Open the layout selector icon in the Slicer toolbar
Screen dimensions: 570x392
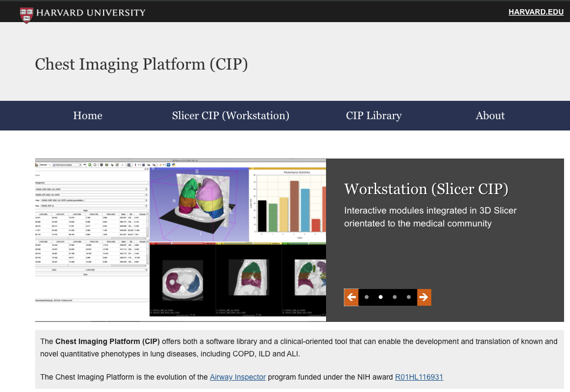pos(129,165)
